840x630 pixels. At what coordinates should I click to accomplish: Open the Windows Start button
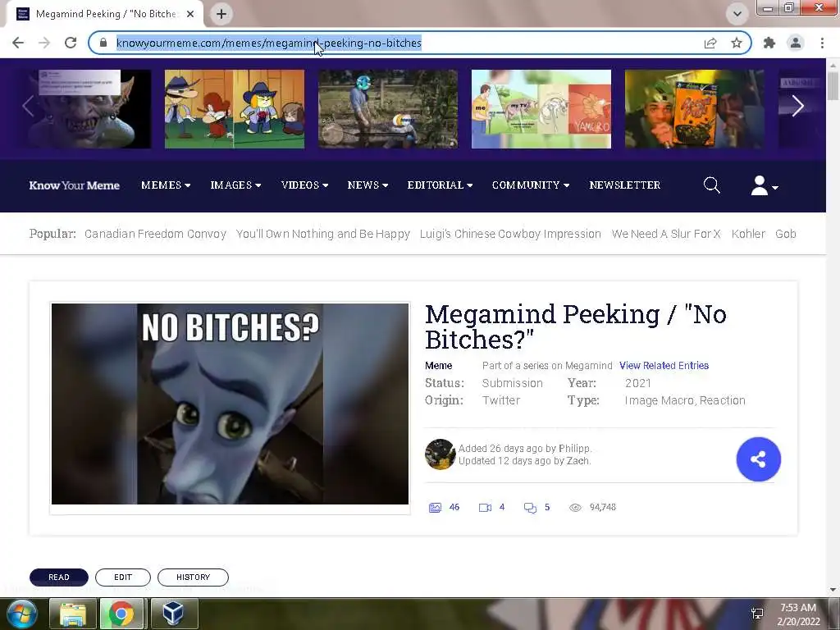pos(21,614)
